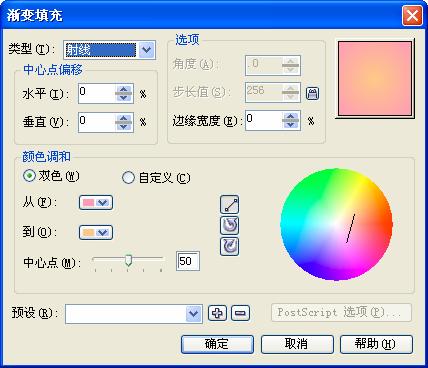Choose the counterclockwise color path icon
The height and width of the screenshot is (368, 428).
click(x=229, y=226)
